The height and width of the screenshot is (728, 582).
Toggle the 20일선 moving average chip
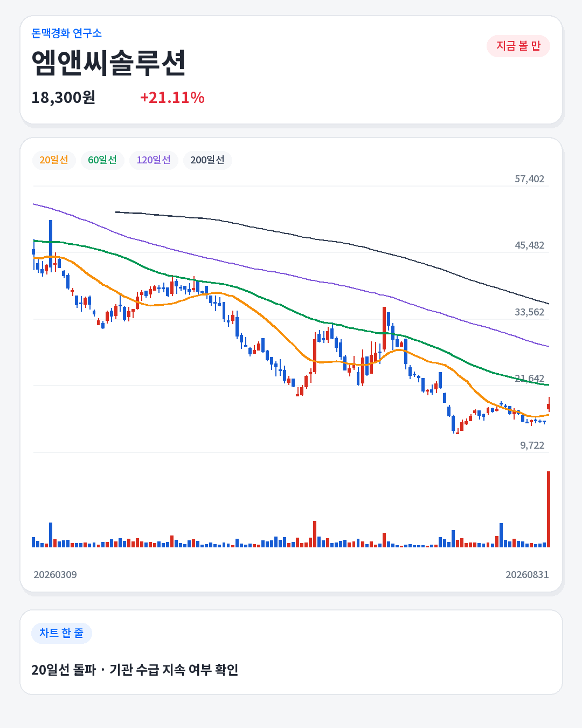(x=54, y=160)
